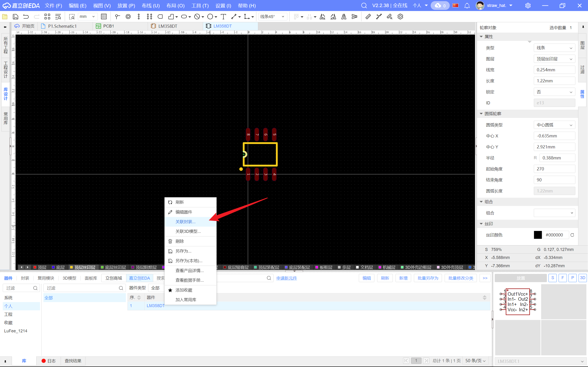Screen dimensions: 588x367
Task: Open the 线条45° routing angle dropdown
Action: coord(272,17)
